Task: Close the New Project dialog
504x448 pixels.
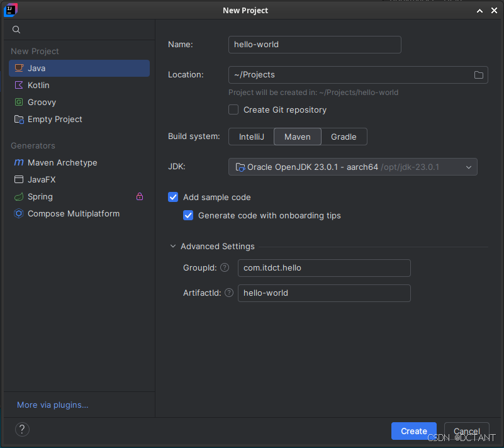Action: 495,11
